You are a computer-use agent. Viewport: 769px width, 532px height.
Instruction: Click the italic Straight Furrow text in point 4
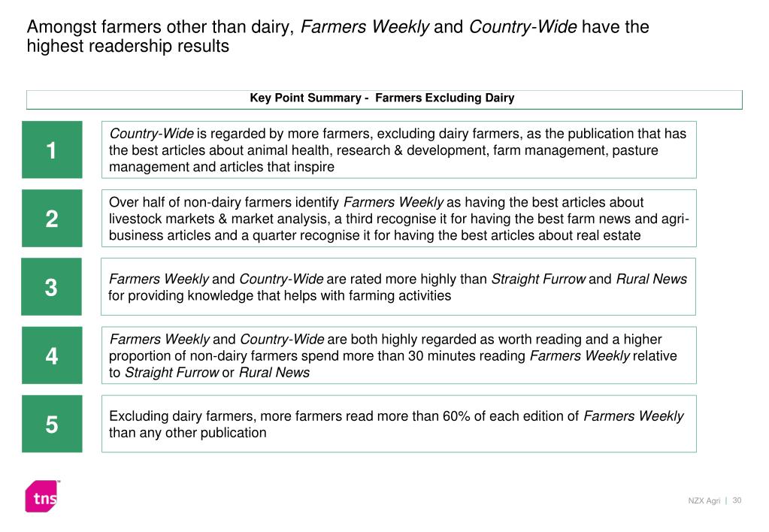click(x=171, y=373)
